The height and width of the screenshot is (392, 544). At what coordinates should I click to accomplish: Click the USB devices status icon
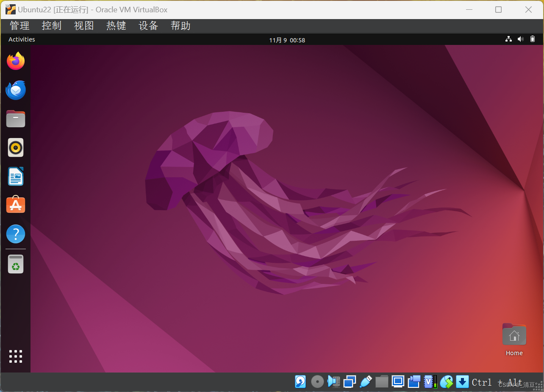click(366, 382)
